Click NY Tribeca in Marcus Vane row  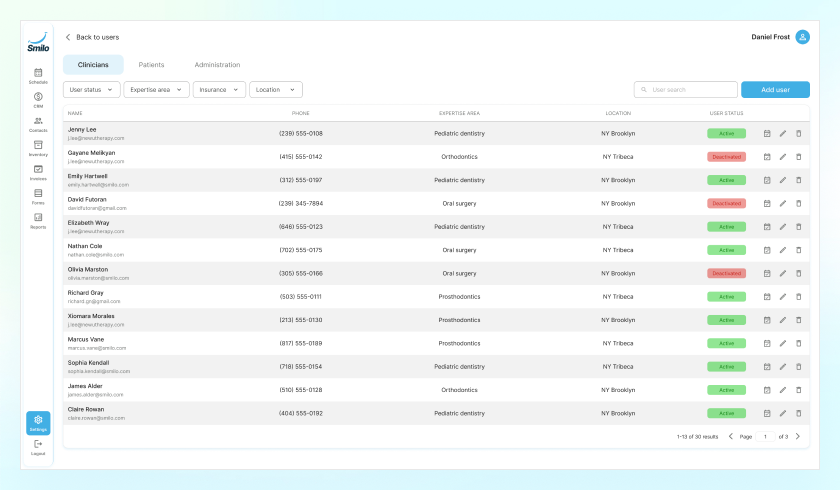pos(618,343)
